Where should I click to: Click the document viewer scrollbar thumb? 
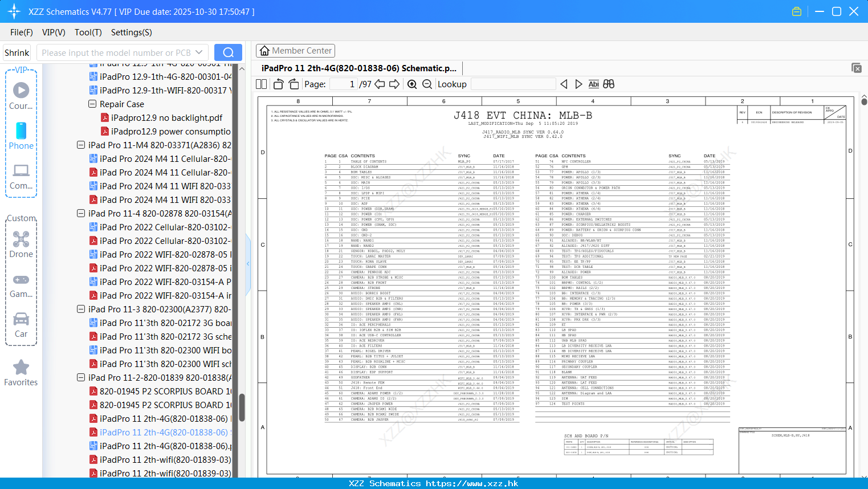coord(864,102)
